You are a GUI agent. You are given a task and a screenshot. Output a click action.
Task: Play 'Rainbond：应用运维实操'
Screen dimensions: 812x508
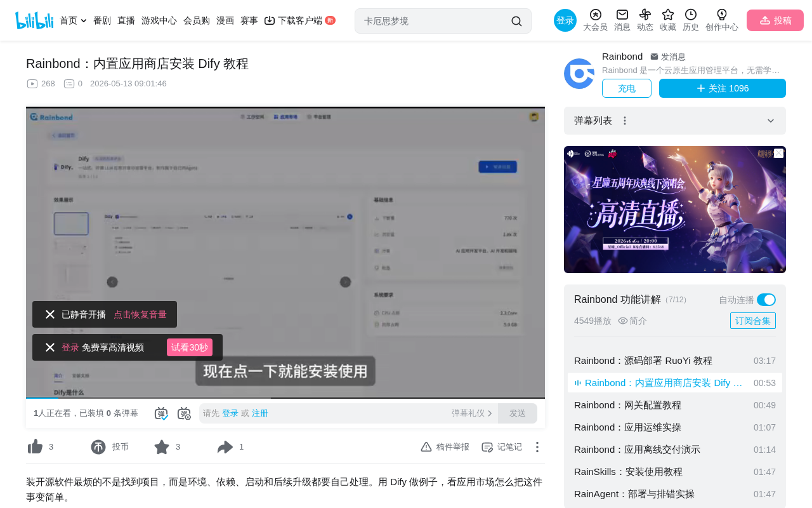675,427
